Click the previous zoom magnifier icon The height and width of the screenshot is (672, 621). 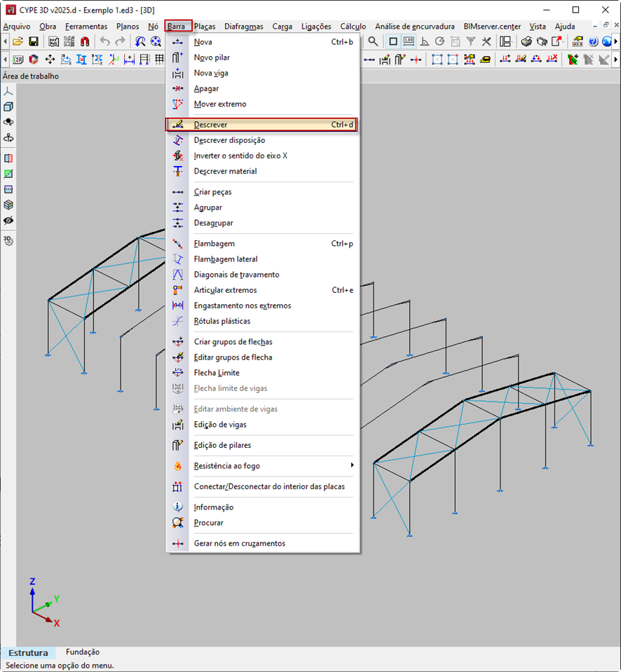(140, 41)
